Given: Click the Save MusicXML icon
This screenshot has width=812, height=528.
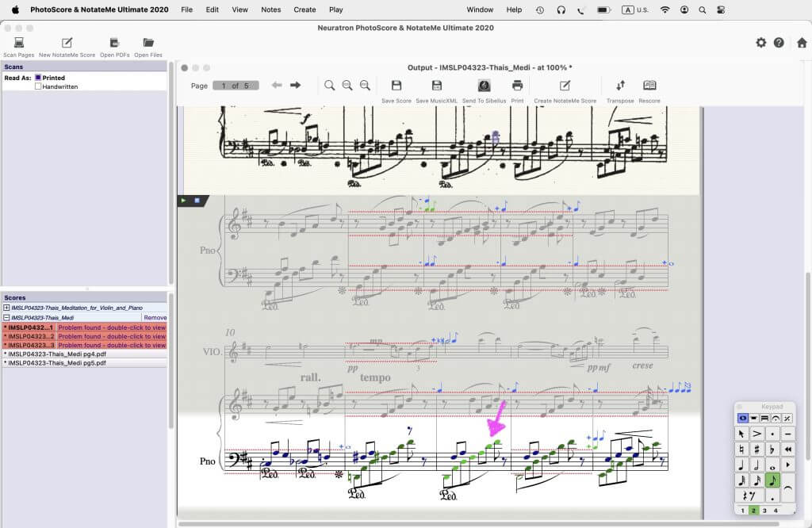Looking at the screenshot, I should [437, 86].
